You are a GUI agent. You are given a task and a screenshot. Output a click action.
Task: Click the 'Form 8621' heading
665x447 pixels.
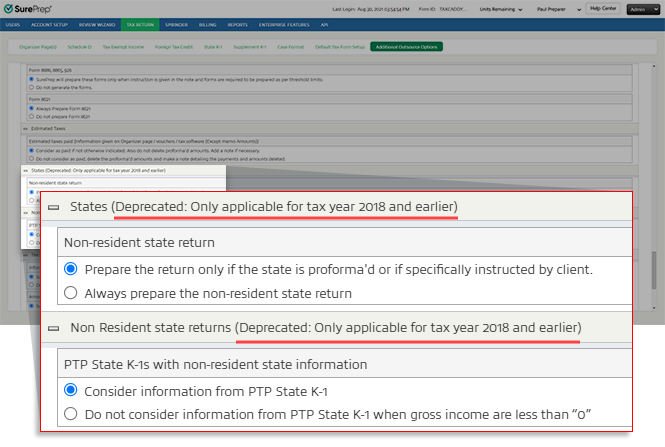pyautogui.click(x=39, y=99)
